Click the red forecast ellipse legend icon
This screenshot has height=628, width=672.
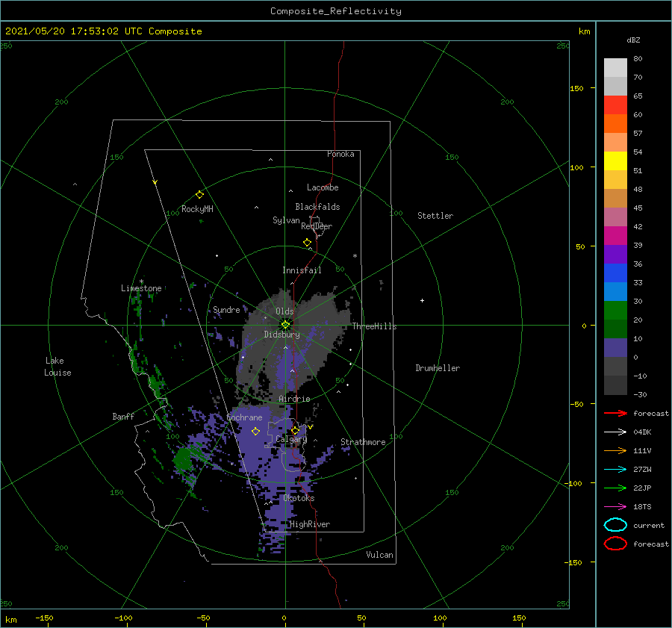coord(615,544)
